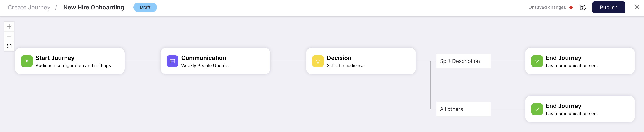
Task: Click the yellow Decision split icon
Action: pyautogui.click(x=318, y=61)
